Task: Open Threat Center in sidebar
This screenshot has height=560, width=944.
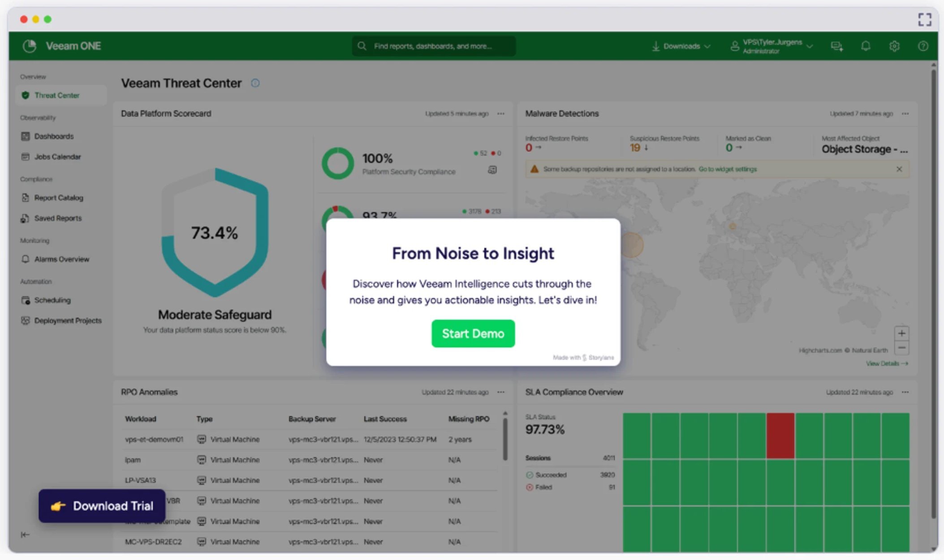Action: [61, 95]
